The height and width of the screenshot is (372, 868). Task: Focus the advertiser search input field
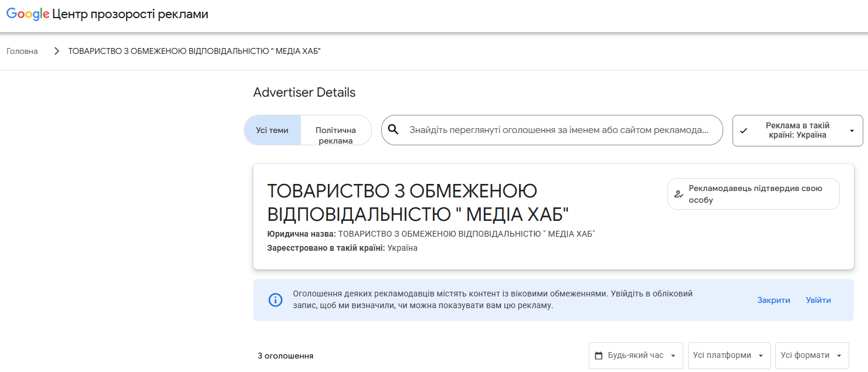tap(552, 130)
